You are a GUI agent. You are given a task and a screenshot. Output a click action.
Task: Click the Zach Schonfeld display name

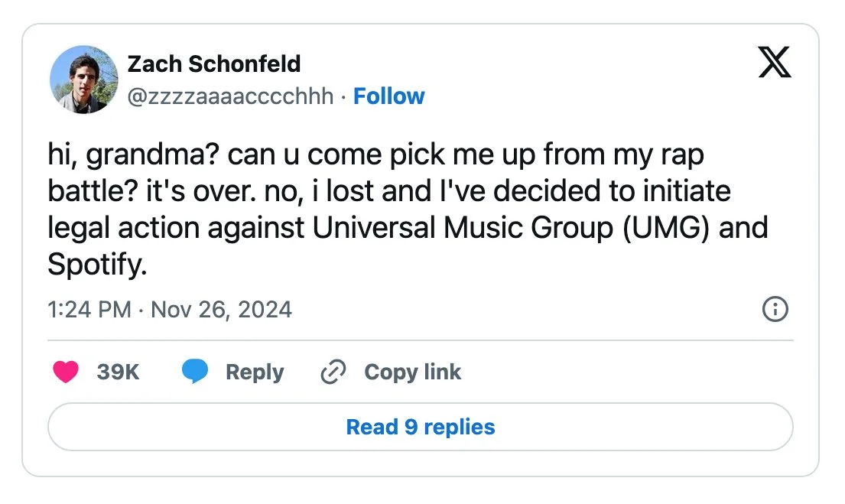coord(213,63)
